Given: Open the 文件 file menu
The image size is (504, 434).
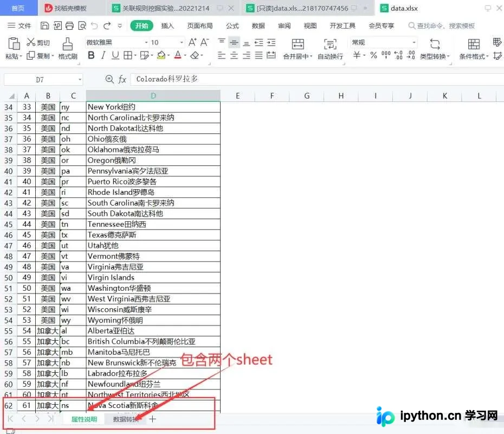Looking at the screenshot, I should [20, 25].
